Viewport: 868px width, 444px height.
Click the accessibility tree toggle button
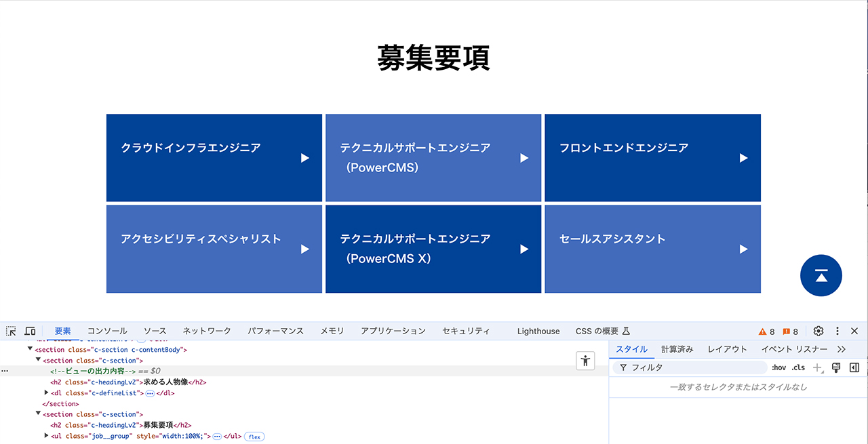(585, 361)
